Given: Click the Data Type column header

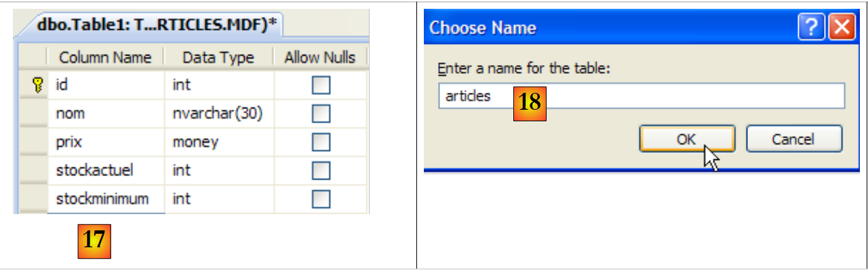Looking at the screenshot, I should coord(218,58).
